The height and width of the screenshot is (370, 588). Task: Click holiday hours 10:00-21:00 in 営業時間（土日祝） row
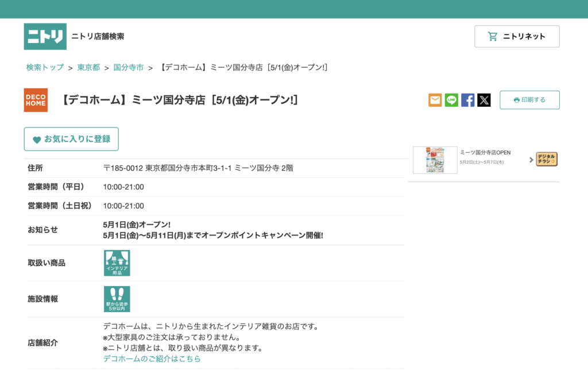(x=123, y=206)
